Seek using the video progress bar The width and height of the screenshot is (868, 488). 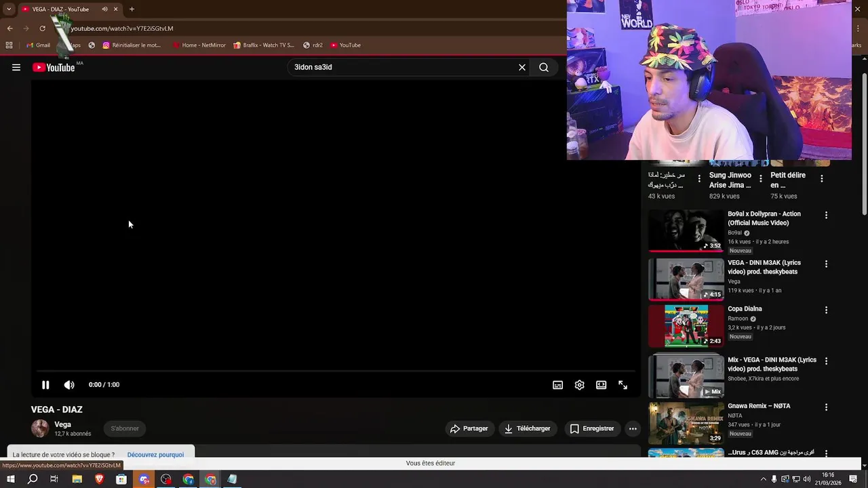336,371
